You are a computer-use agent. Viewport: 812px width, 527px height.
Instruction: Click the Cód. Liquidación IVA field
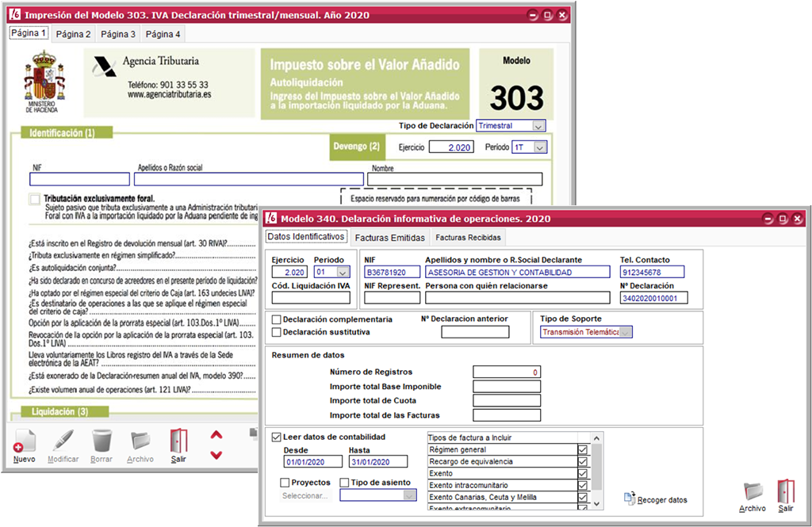click(311, 298)
